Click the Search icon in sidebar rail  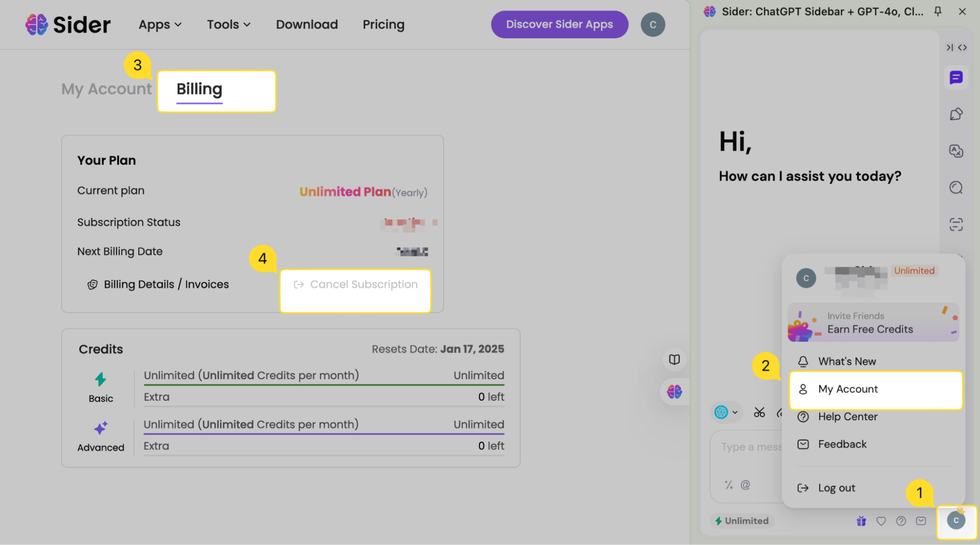[955, 188]
